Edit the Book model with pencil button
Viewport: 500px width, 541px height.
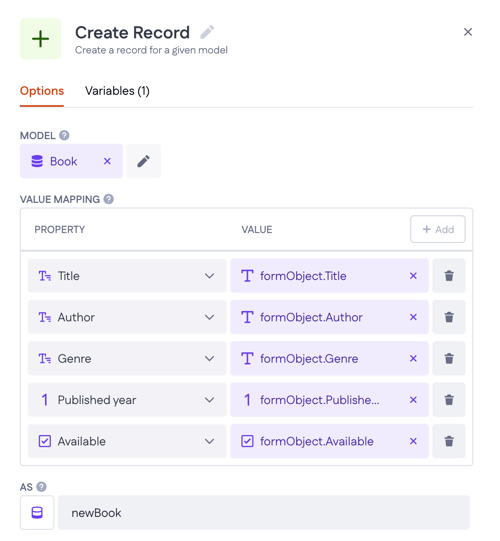click(143, 161)
